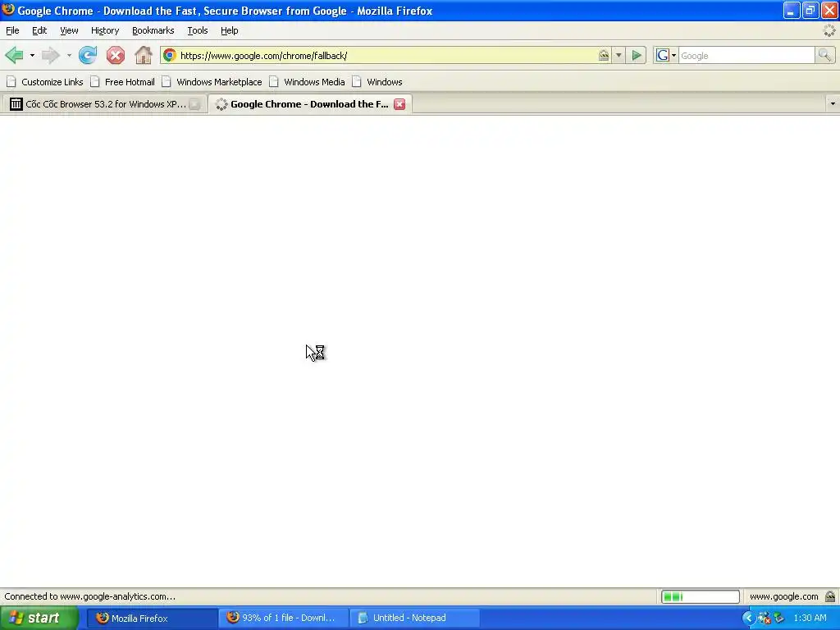Close the Cốc Cốc Browser tab
This screenshot has height=630, width=840.
pyautogui.click(x=195, y=104)
